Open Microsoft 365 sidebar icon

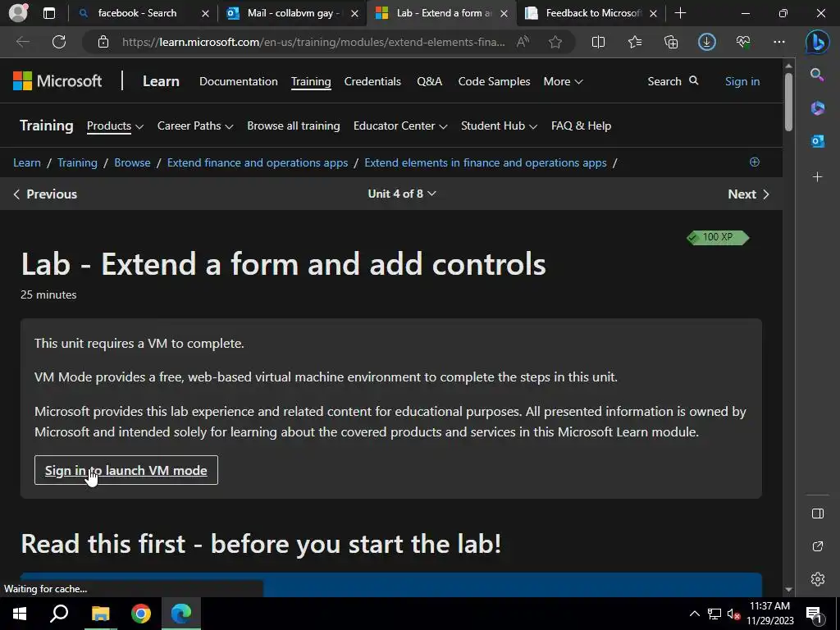pyautogui.click(x=817, y=107)
